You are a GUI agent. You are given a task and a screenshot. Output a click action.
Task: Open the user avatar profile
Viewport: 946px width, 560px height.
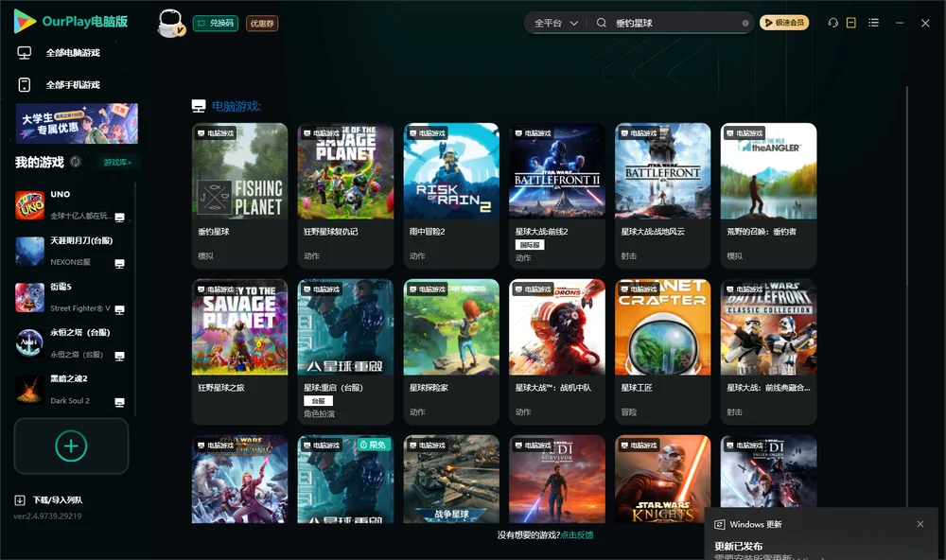tap(170, 23)
